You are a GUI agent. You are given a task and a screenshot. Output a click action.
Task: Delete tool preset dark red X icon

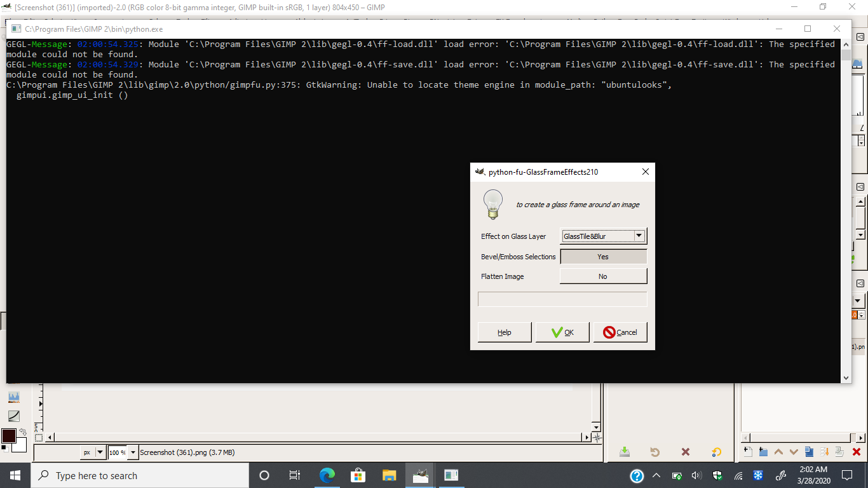685,452
